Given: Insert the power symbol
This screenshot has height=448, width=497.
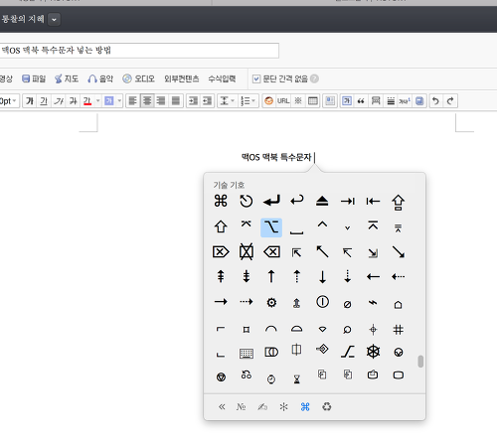Looking at the screenshot, I should coord(322,302).
